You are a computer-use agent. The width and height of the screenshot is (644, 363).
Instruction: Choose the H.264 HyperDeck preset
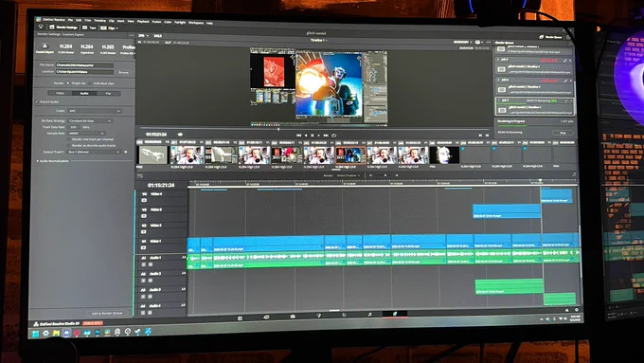(87, 49)
